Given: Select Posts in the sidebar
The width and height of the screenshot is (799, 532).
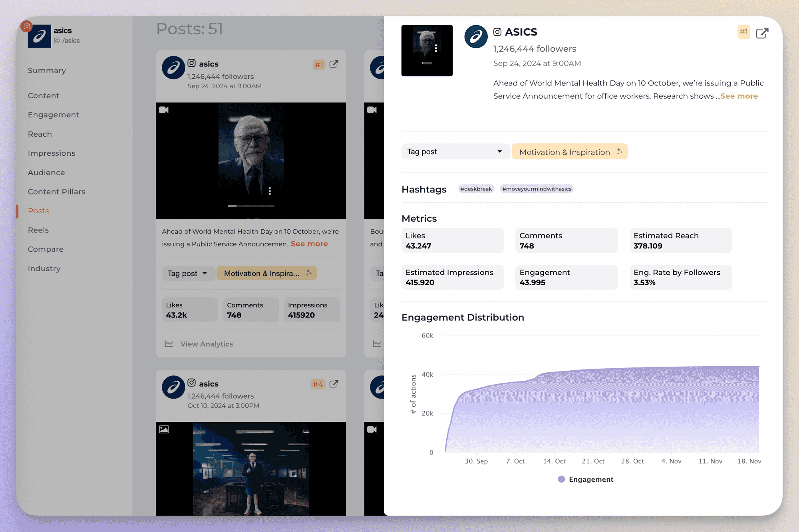Looking at the screenshot, I should [x=38, y=210].
